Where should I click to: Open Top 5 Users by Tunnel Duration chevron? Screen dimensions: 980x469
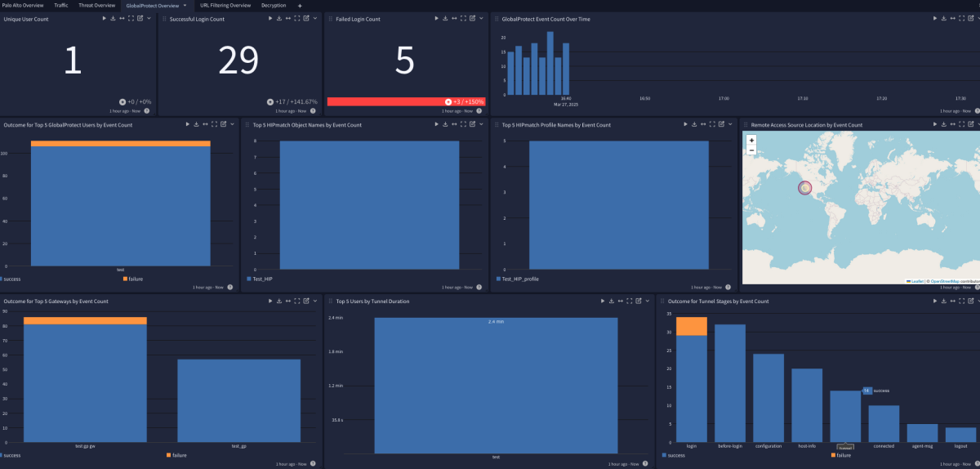coord(647,301)
